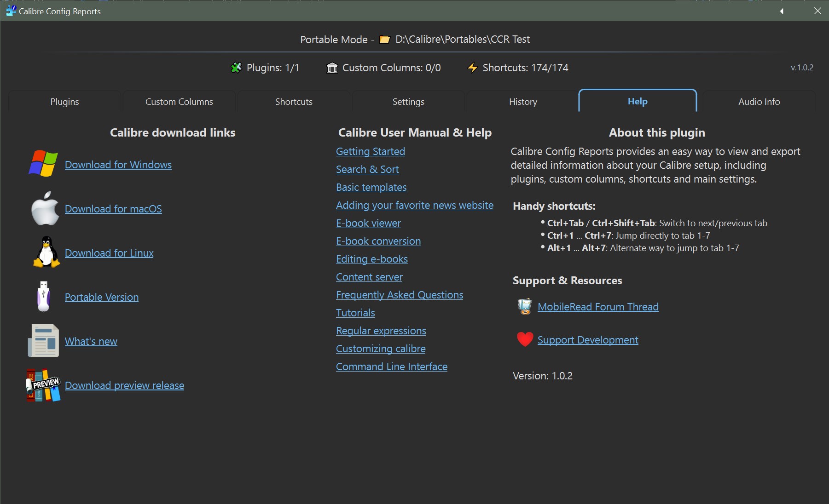Image resolution: width=829 pixels, height=504 pixels.
Task: Click the preview release books icon
Action: pos(44,385)
